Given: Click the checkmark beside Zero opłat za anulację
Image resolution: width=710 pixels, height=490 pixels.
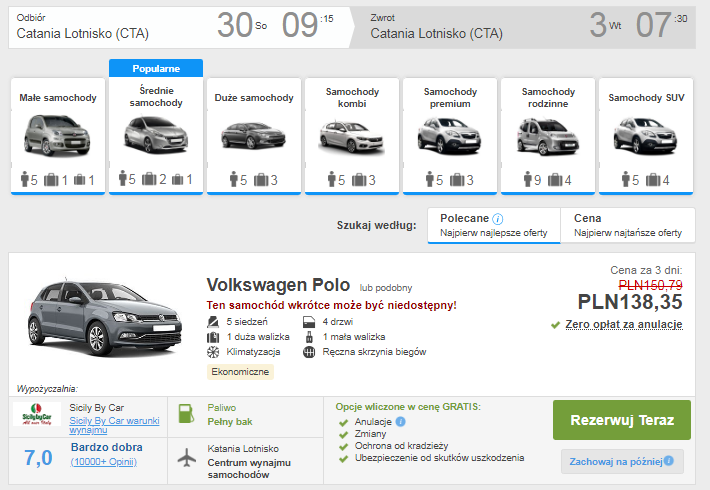Looking at the screenshot, I should pos(556,325).
